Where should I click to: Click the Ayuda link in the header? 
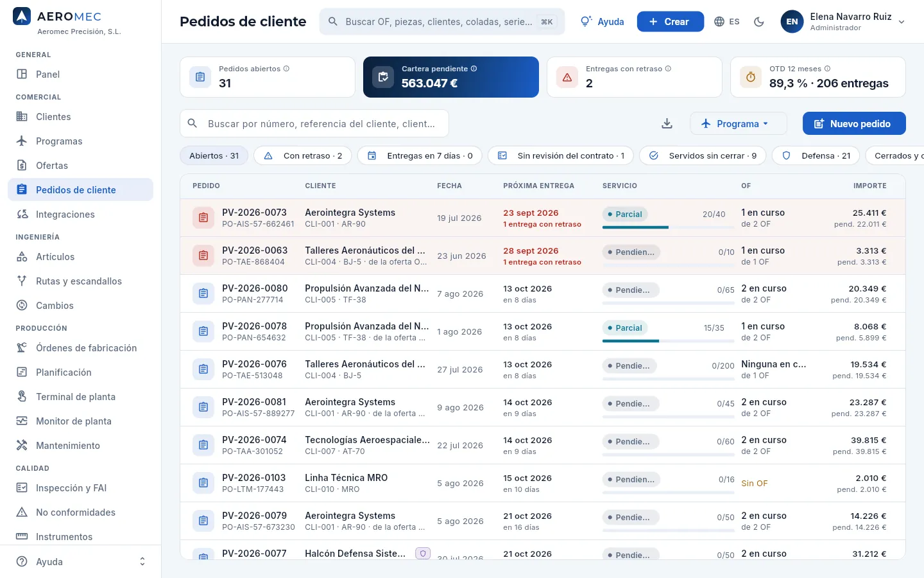pyautogui.click(x=602, y=22)
